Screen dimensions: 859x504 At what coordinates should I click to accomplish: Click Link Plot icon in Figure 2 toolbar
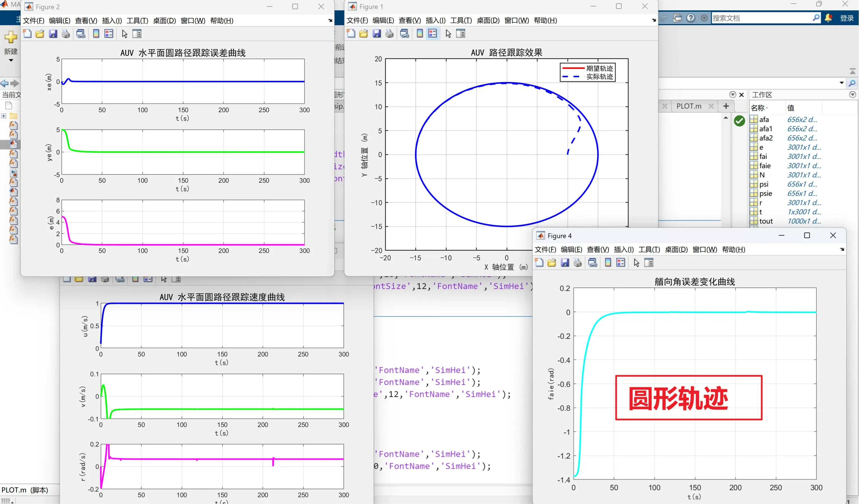click(x=81, y=34)
